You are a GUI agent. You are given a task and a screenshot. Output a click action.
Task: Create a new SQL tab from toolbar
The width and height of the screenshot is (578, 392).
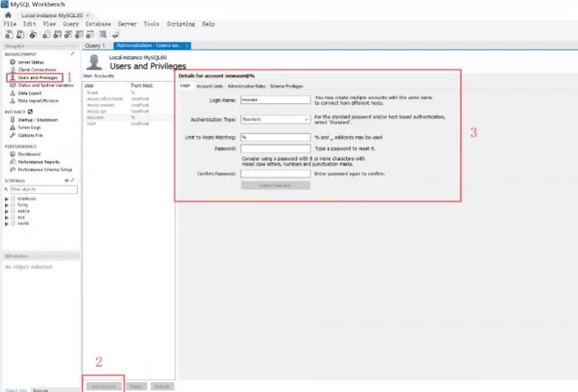[x=9, y=35]
